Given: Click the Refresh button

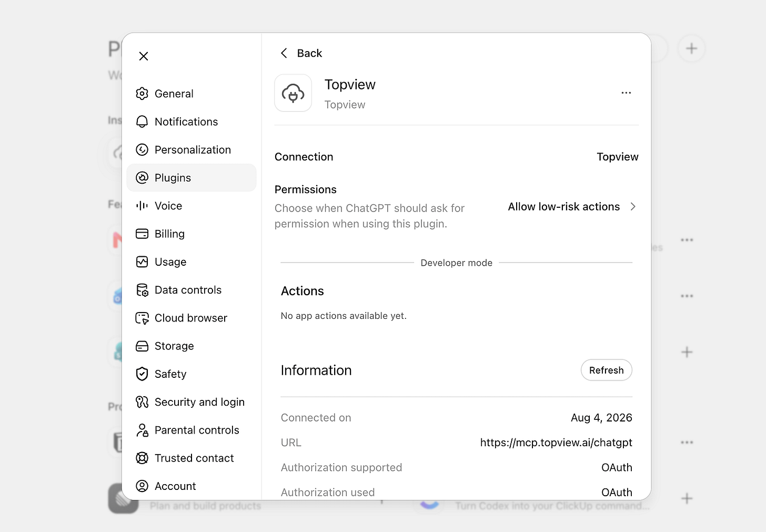Looking at the screenshot, I should tap(606, 370).
